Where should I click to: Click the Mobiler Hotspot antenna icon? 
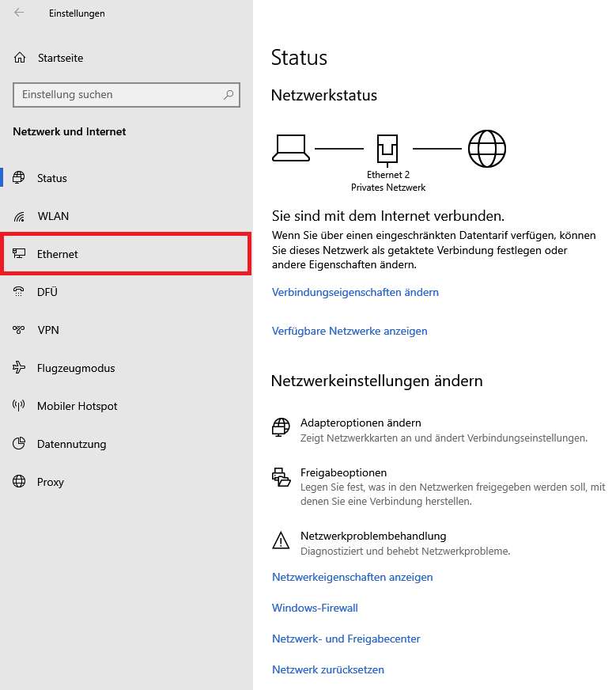(x=20, y=406)
